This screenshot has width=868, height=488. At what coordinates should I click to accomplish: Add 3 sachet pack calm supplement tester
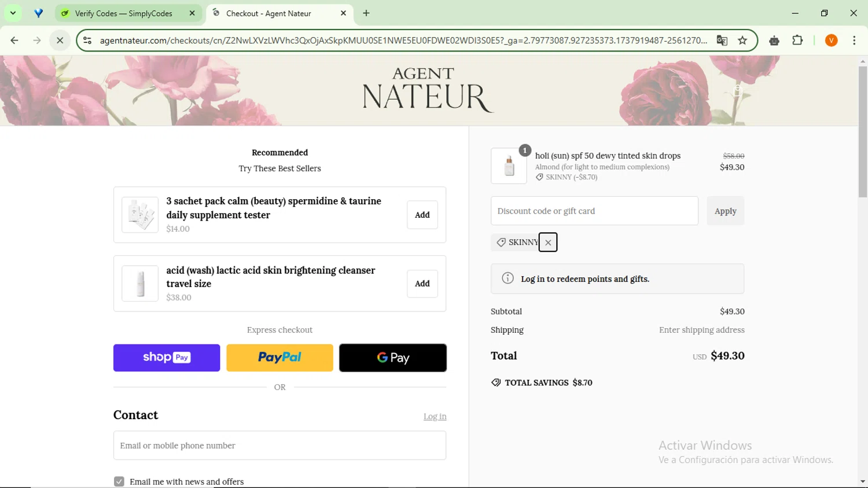click(422, 215)
